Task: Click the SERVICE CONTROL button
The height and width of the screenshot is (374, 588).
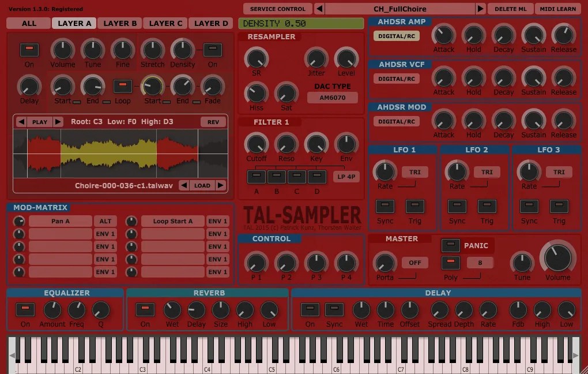Action: (x=277, y=8)
